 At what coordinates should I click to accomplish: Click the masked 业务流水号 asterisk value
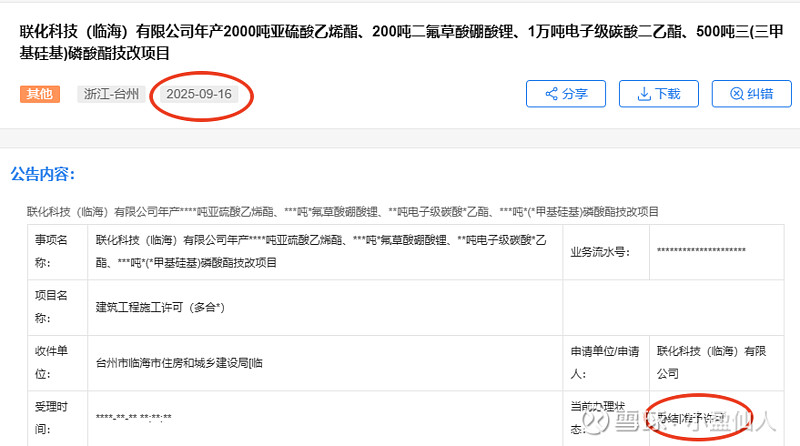tap(701, 251)
